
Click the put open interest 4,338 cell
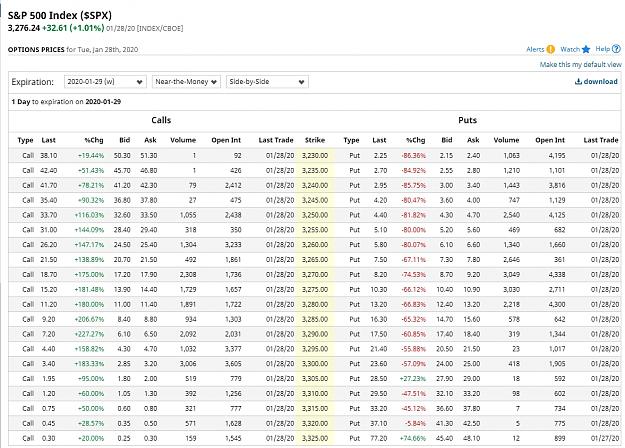point(557,275)
